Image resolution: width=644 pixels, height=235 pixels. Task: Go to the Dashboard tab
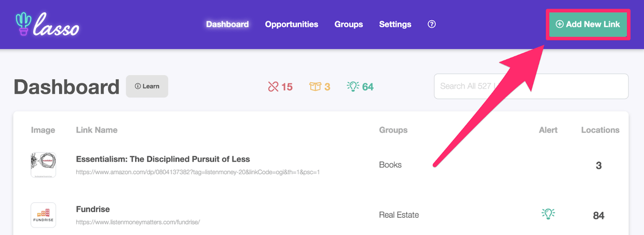click(227, 24)
